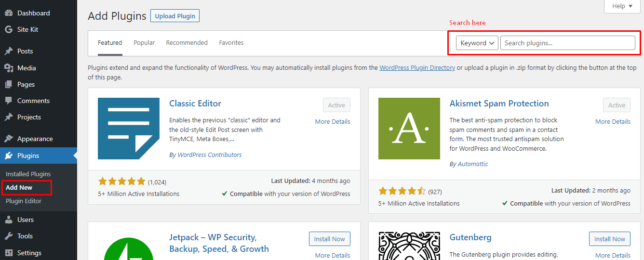
Task: Open the Appearance menu item
Action: point(39,139)
